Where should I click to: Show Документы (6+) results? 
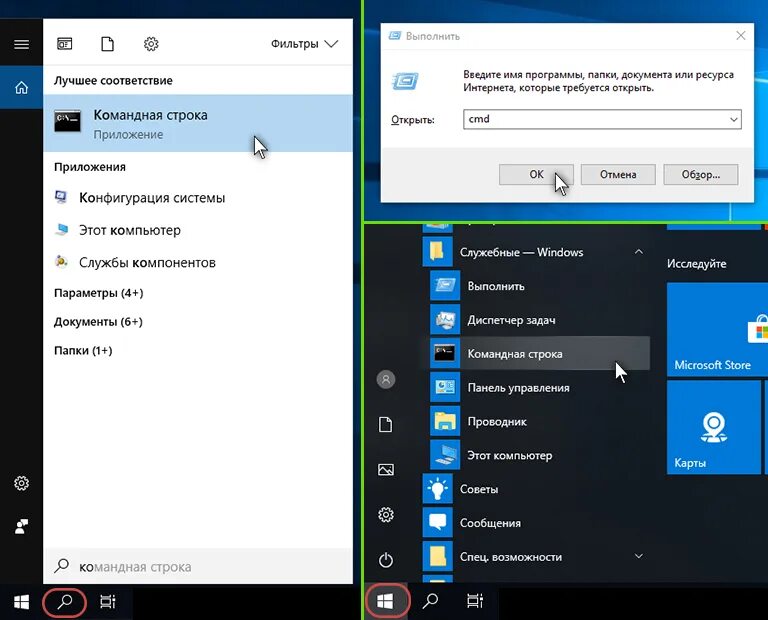click(x=98, y=322)
